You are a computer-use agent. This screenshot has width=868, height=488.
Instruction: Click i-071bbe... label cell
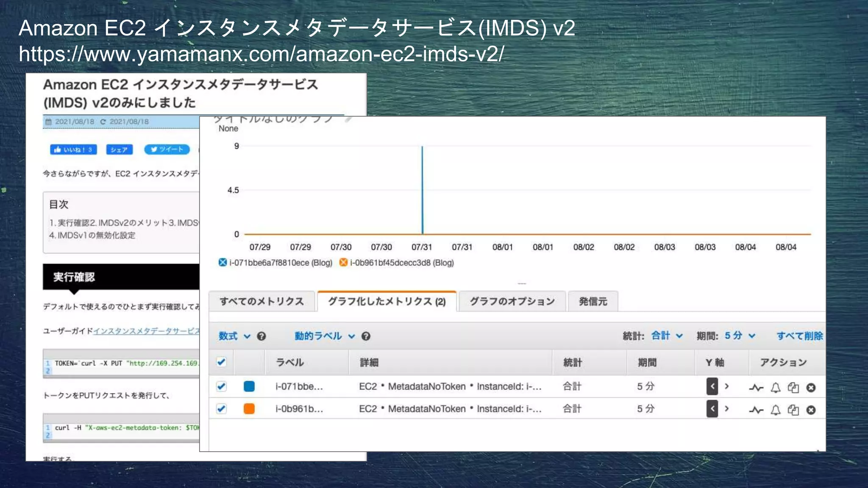pyautogui.click(x=299, y=386)
